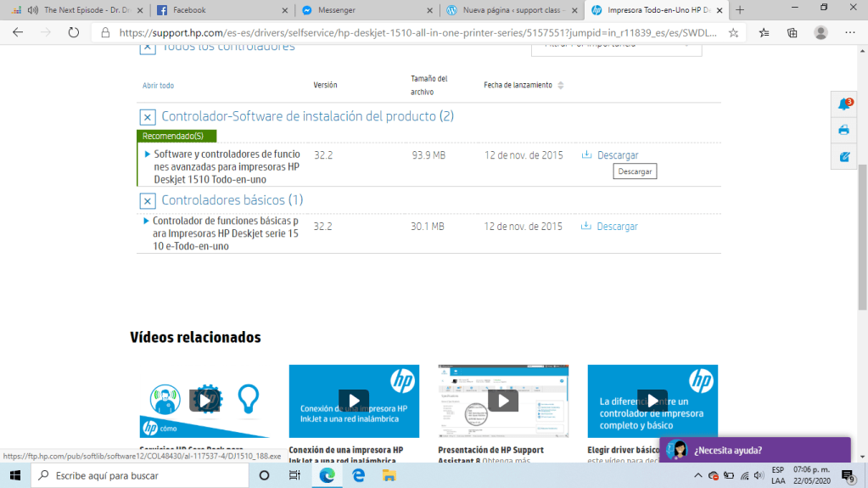Open File Explorer from the taskbar
This screenshot has height=488, width=868.
389,475
